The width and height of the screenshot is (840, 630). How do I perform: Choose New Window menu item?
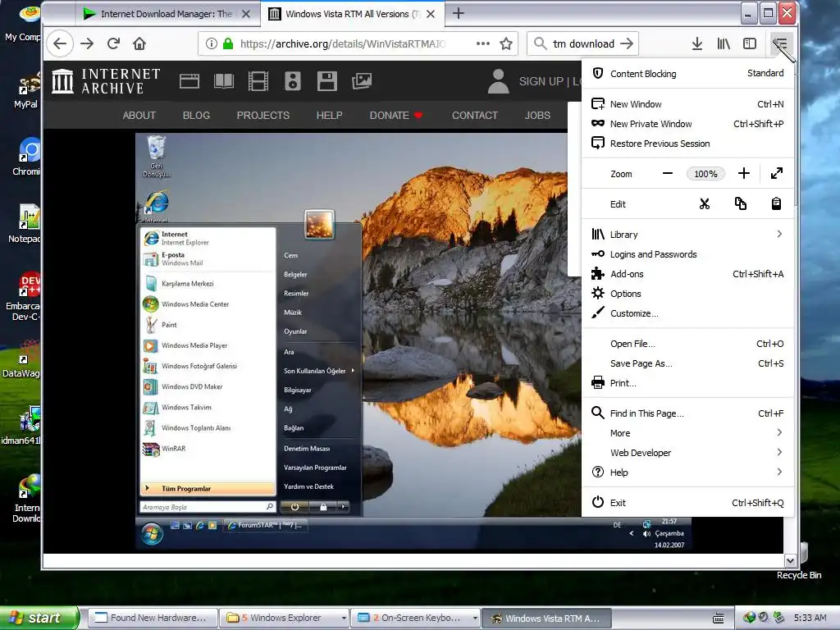687,104
